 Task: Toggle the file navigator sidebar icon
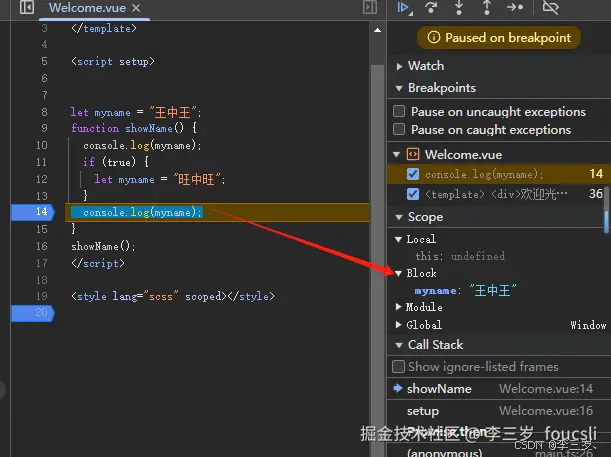pos(27,7)
